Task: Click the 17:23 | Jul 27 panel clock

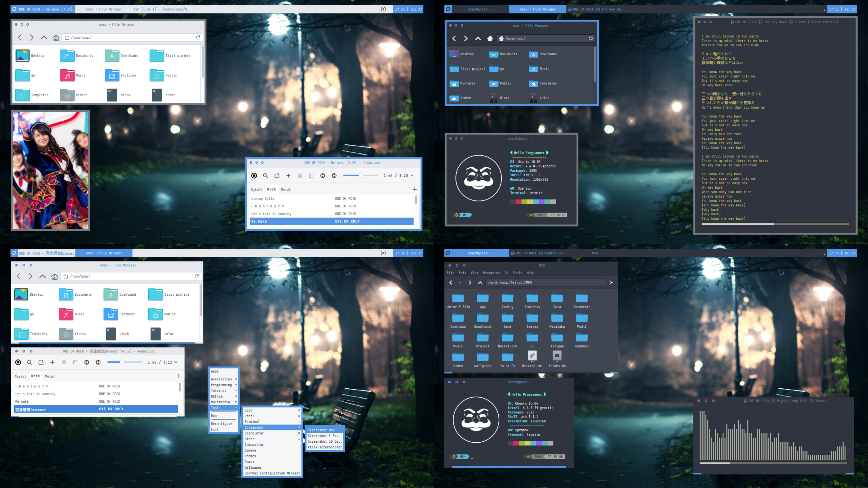Action: [x=408, y=9]
